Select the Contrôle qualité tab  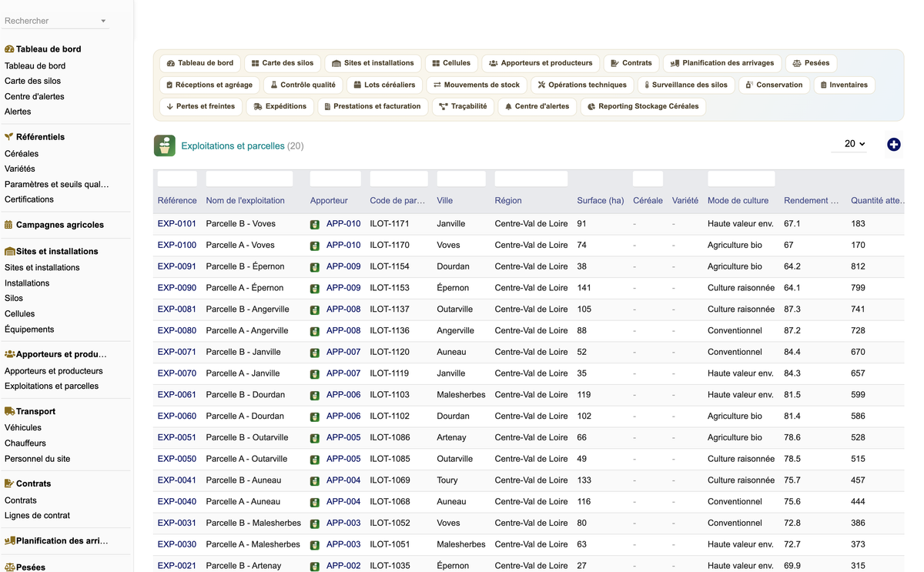pos(303,85)
